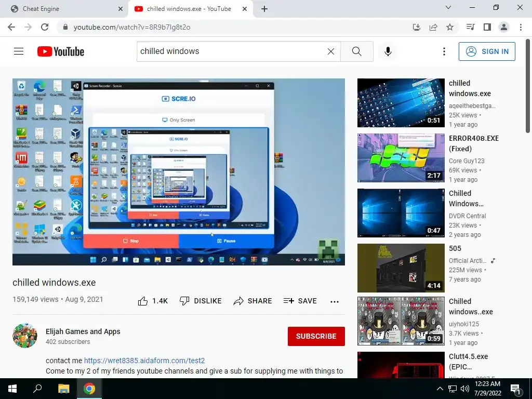Open Windows taskbar search
This screenshot has height=399, width=532.
[x=37, y=389]
